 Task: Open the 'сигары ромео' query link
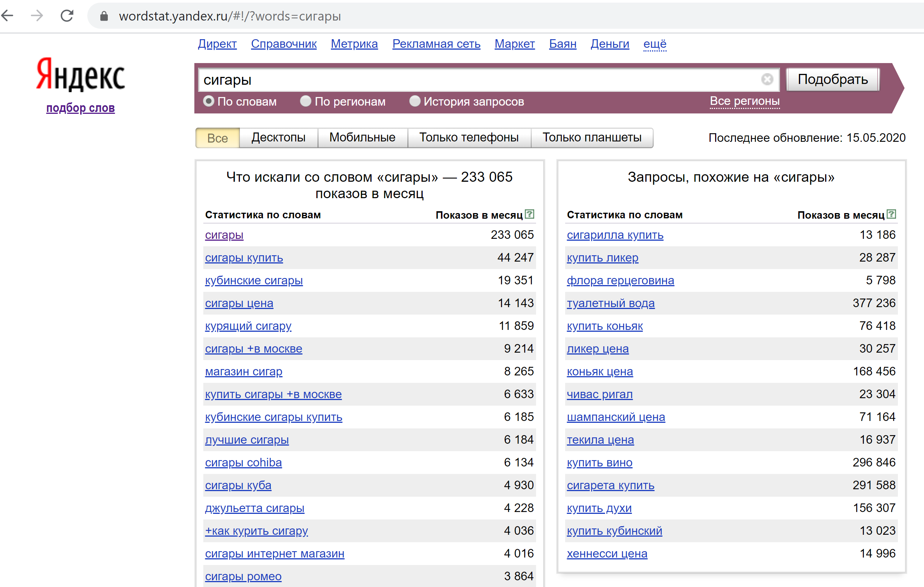coord(243,576)
